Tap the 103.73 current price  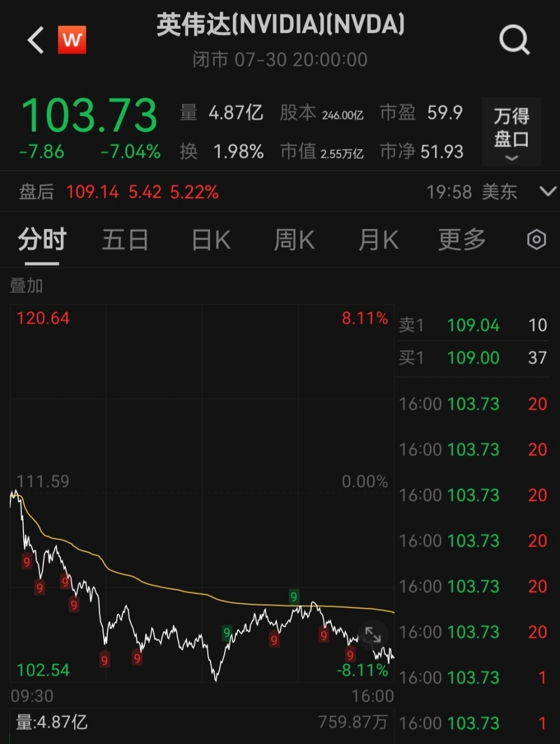89,115
